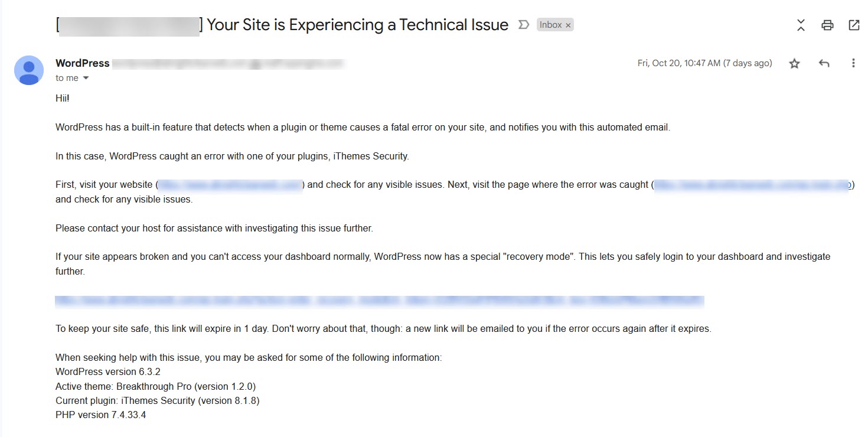Open the email in a new window
Viewport: 868px width, 437px height.
pyautogui.click(x=854, y=25)
